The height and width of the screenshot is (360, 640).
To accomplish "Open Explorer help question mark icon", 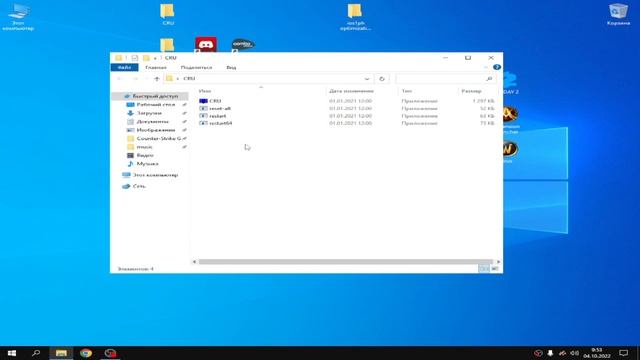I will 497,67.
